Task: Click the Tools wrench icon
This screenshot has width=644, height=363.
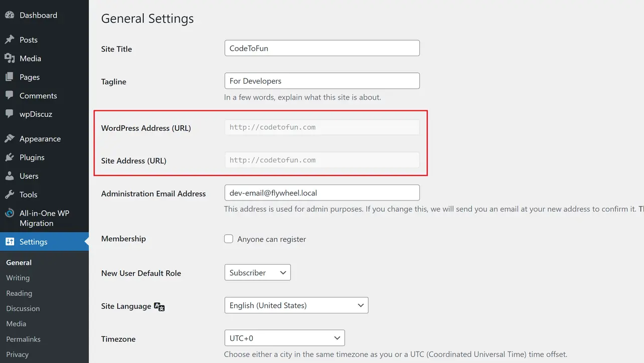Action: pyautogui.click(x=10, y=194)
